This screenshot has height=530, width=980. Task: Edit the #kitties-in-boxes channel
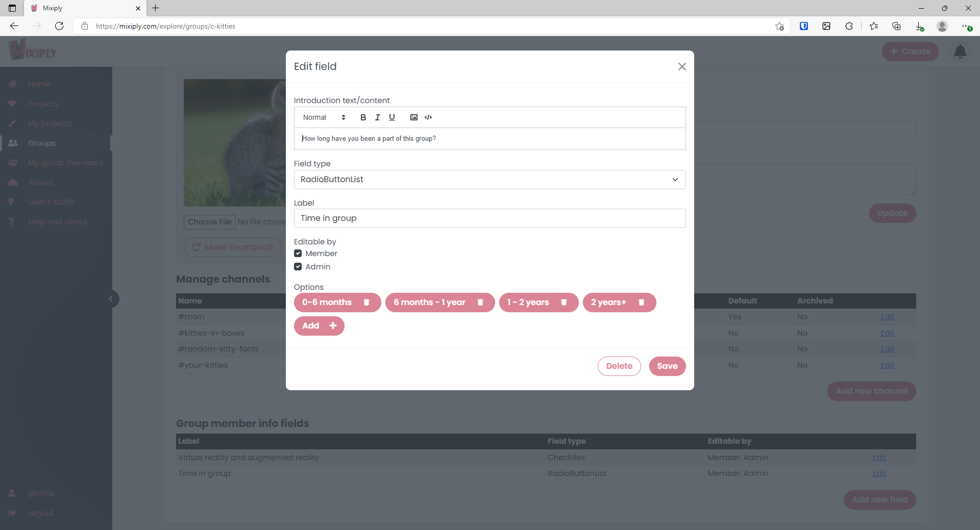coord(887,333)
